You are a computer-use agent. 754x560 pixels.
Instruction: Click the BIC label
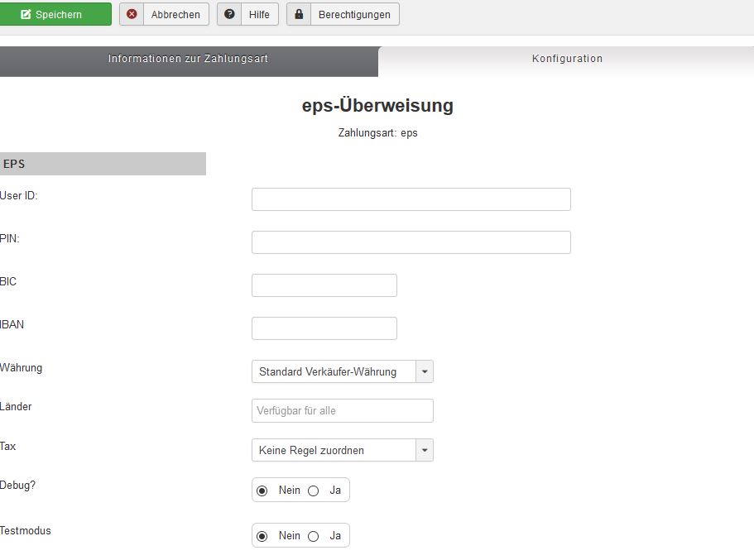point(8,282)
